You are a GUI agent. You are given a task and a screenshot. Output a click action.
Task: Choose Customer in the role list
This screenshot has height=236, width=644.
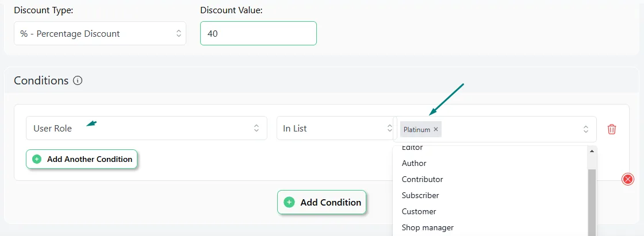419,212
